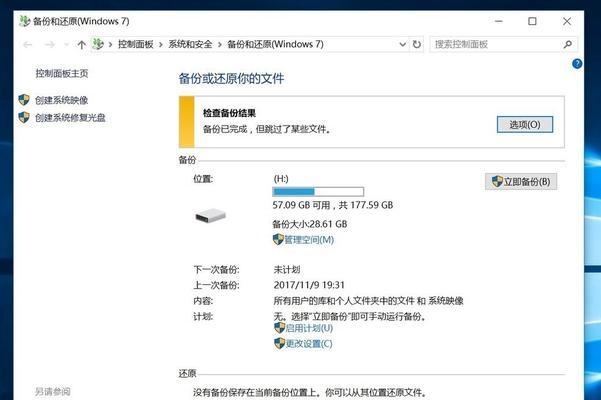
Task: Click 未计划 value
Action: (287, 269)
